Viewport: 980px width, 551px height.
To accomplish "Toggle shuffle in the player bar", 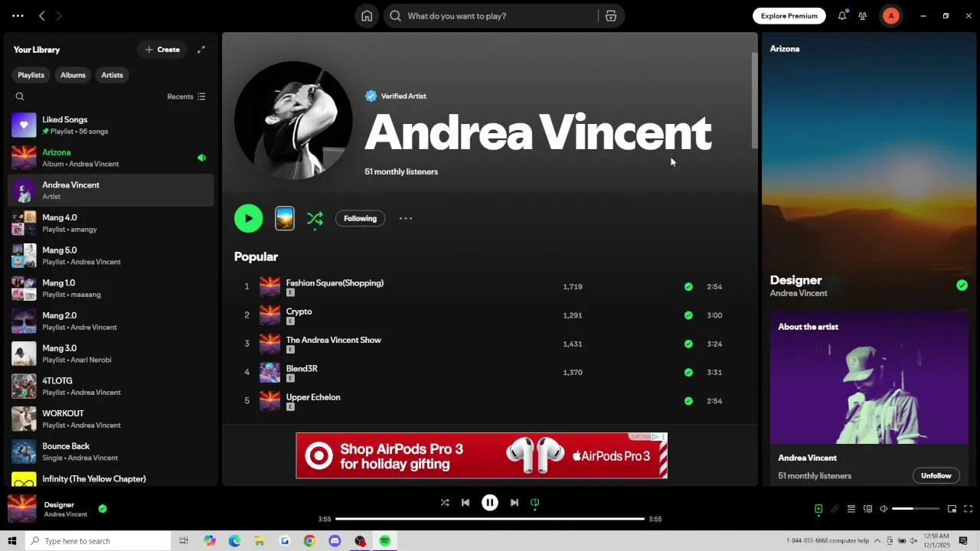I will pyautogui.click(x=445, y=503).
